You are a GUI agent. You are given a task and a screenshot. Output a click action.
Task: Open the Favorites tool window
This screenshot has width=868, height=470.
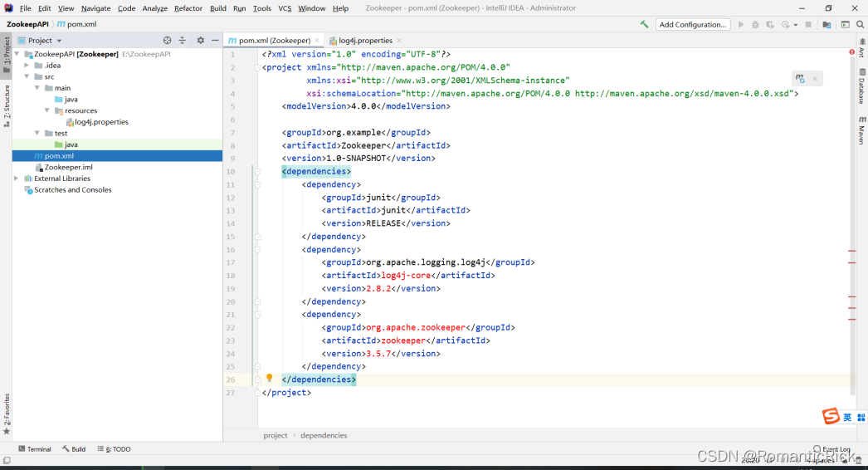click(7, 414)
